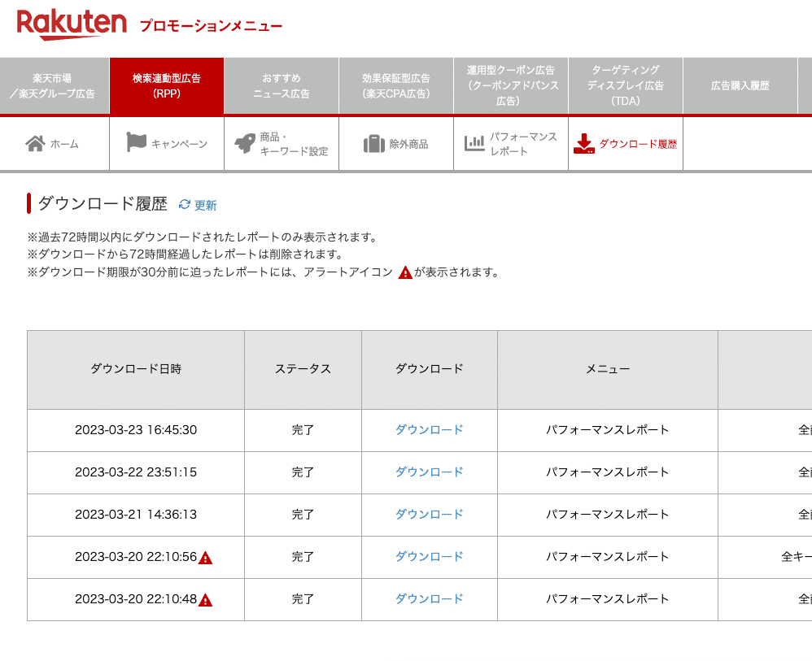The height and width of the screenshot is (661, 812).
Task: Download the 2023-03-22 23:51:15 report
Action: (x=430, y=472)
